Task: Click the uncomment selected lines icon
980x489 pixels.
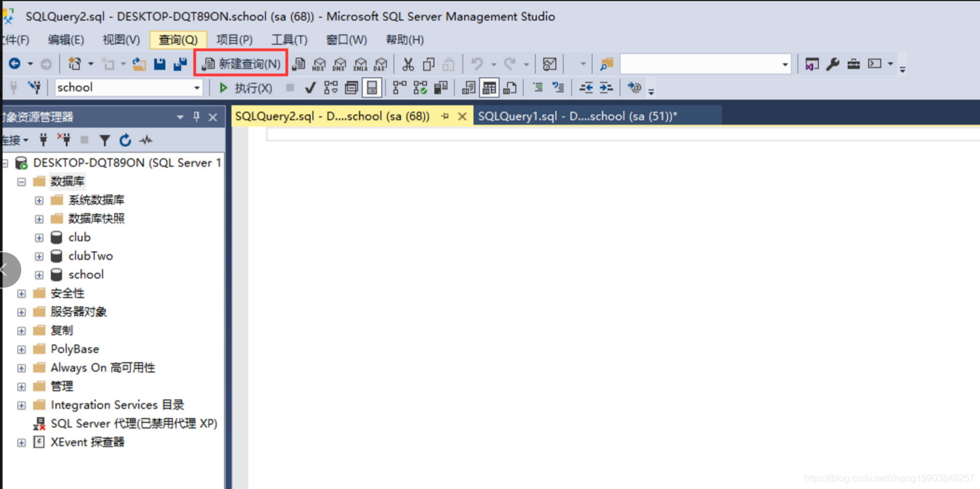Action: click(558, 88)
